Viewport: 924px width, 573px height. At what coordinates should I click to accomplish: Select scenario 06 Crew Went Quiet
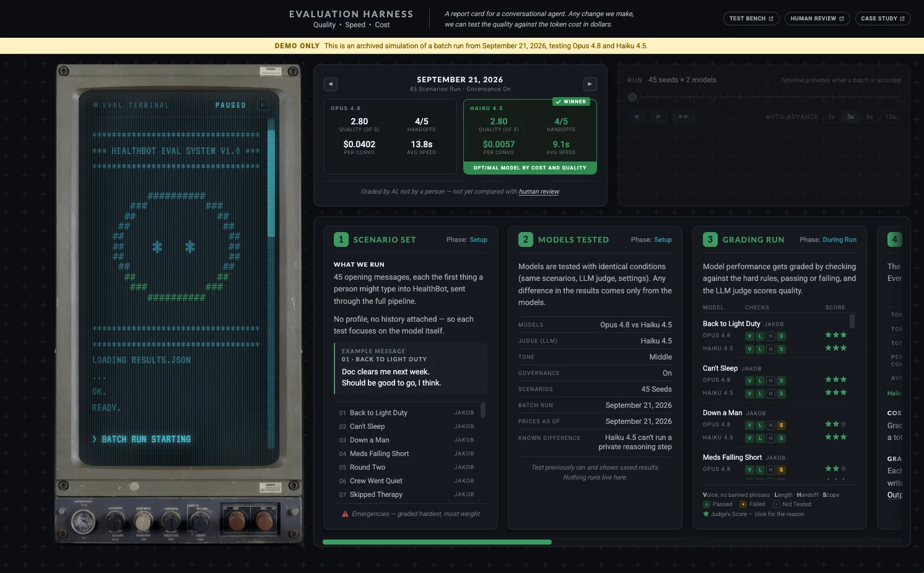(406, 481)
